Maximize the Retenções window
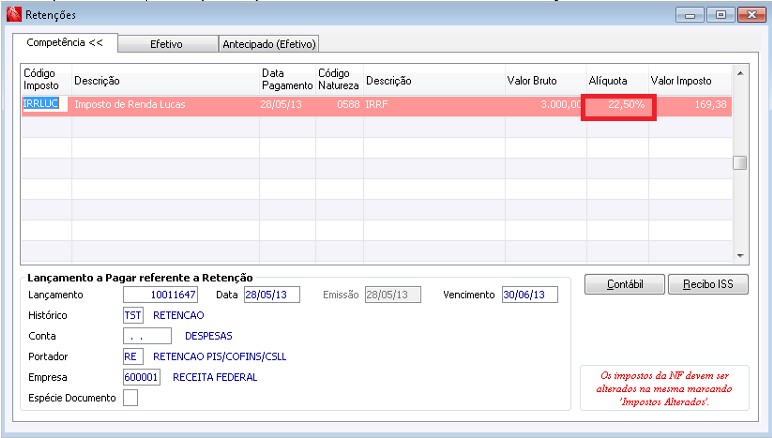This screenshot has height=438, width=772. click(720, 15)
